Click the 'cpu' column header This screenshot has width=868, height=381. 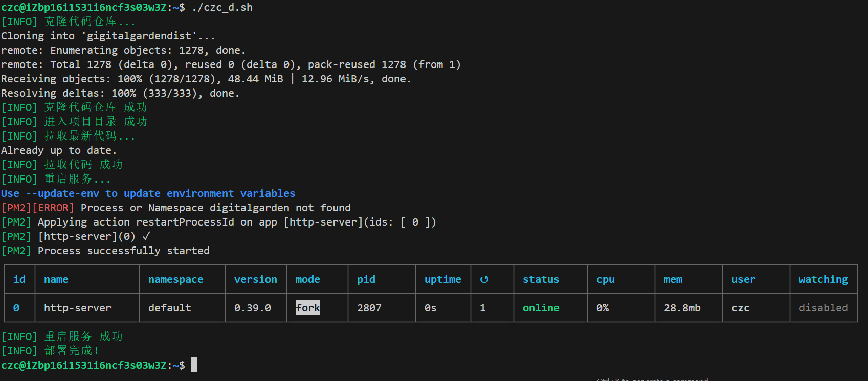click(606, 279)
